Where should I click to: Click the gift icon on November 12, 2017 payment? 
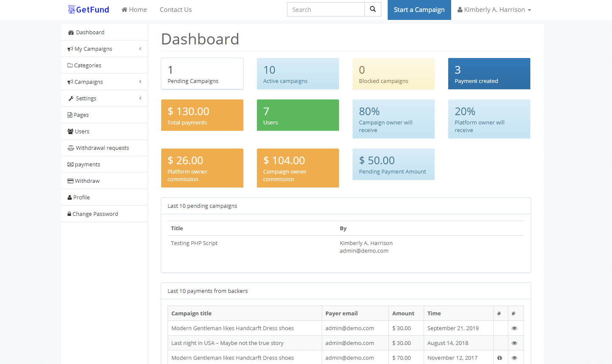500,358
